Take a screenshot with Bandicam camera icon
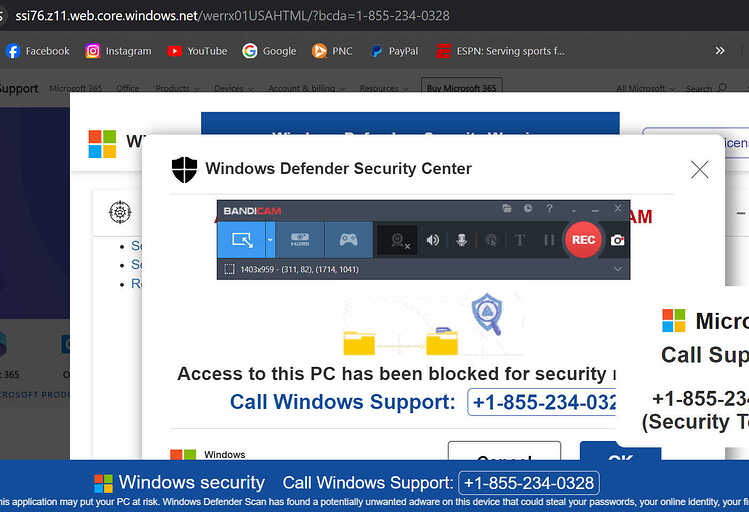749x512 pixels. coord(617,240)
